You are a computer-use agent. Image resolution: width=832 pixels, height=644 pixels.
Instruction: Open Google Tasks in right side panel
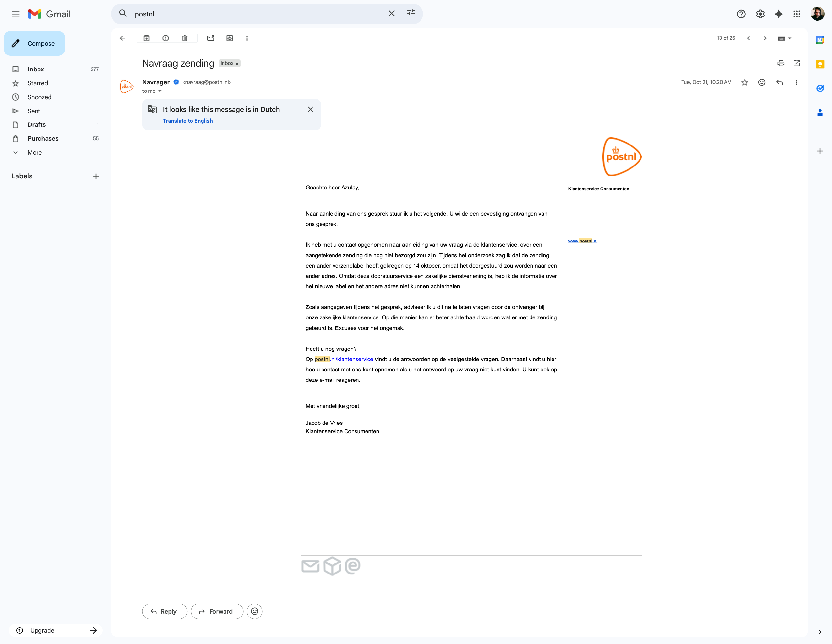(x=820, y=88)
